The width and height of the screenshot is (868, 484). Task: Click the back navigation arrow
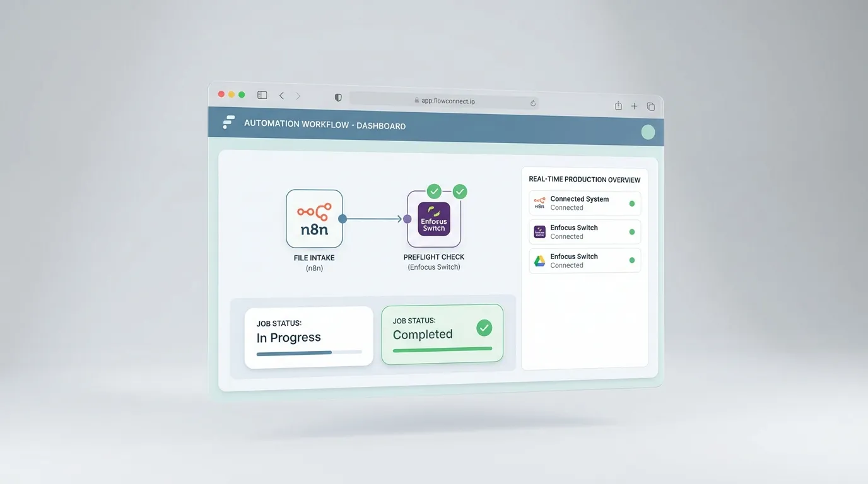point(281,95)
